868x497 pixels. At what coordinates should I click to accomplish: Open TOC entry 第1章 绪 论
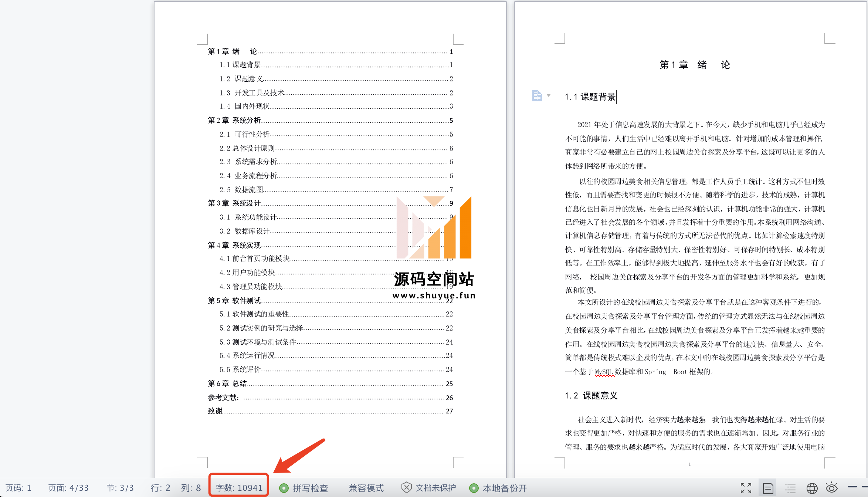(330, 51)
